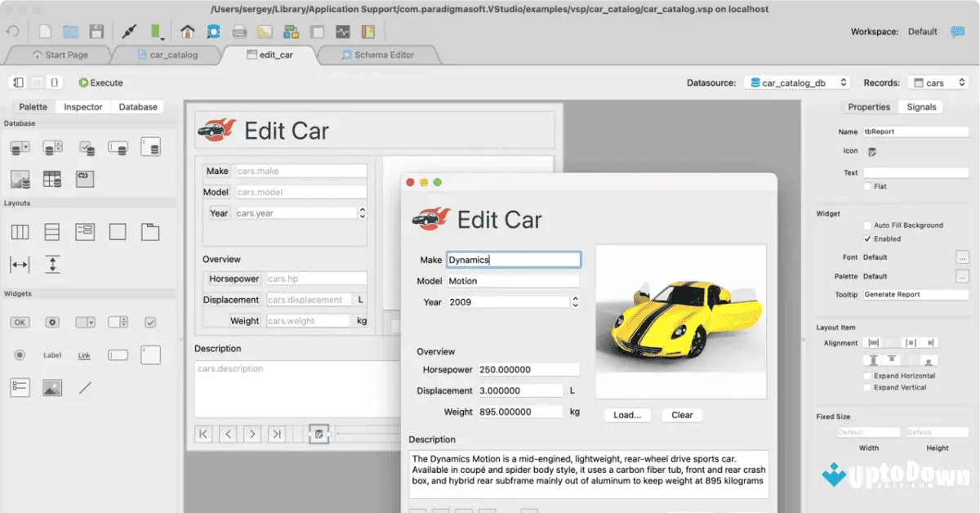Select the DB grid table widget in palette
Image resolution: width=980 pixels, height=513 pixels.
click(52, 179)
